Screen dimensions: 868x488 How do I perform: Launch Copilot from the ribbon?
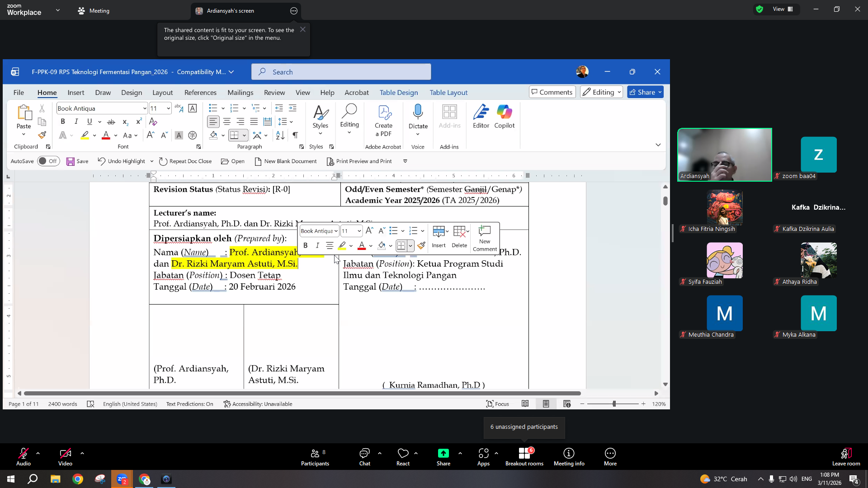pyautogui.click(x=505, y=117)
